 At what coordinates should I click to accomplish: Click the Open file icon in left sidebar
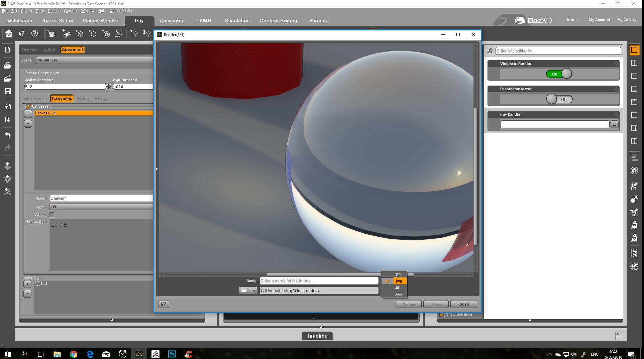[7, 65]
